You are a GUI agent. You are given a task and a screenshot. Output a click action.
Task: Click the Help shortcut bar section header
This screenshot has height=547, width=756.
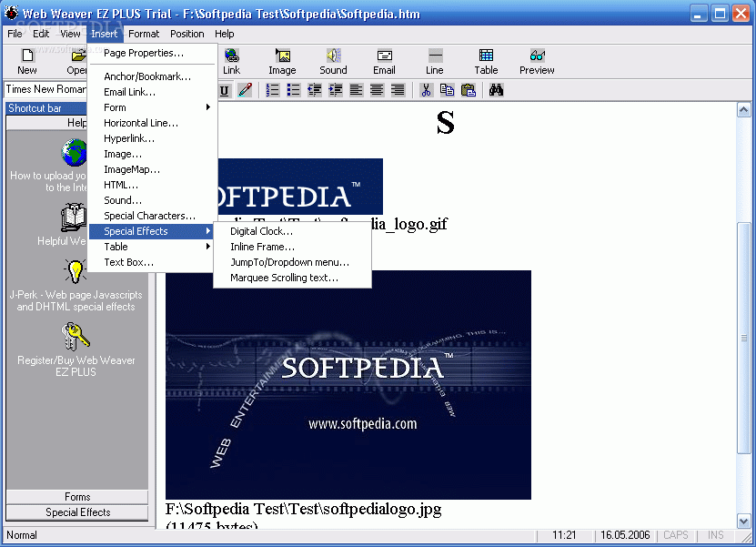[x=46, y=123]
